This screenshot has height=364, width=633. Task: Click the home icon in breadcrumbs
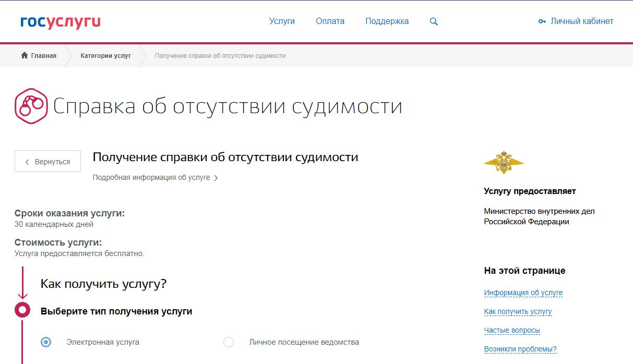tap(24, 56)
